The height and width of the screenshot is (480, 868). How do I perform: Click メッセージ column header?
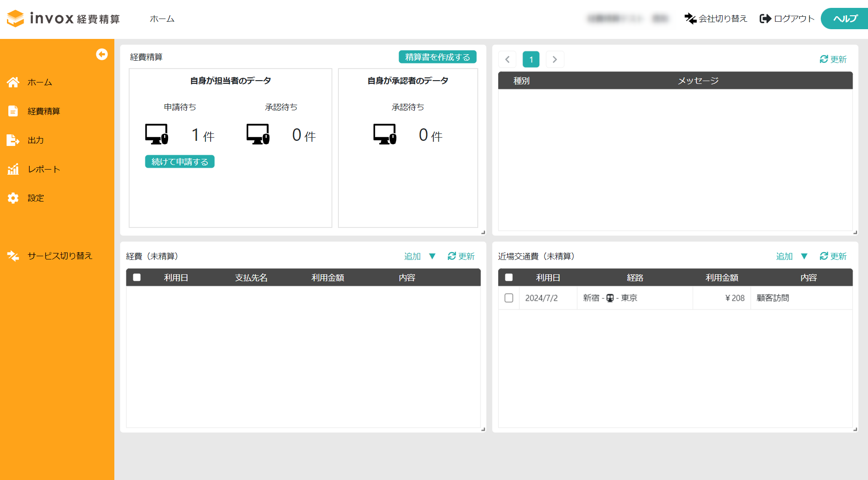698,81
